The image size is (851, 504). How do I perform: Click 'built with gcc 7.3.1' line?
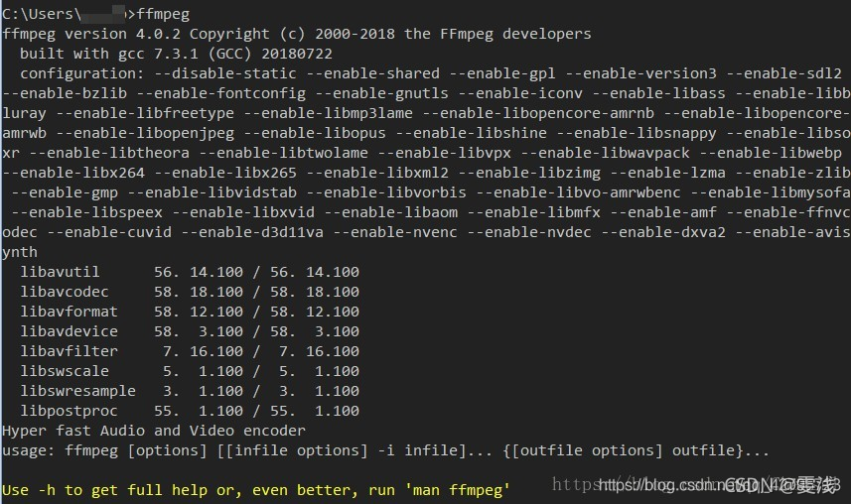tap(176, 54)
